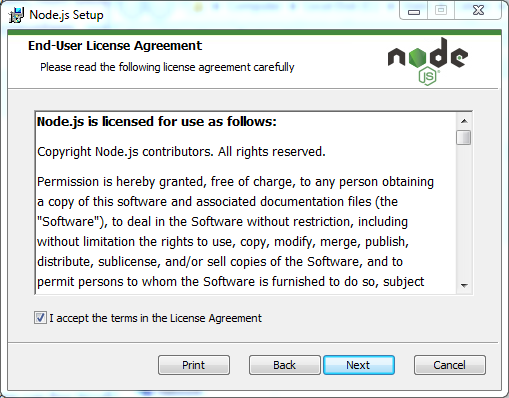
Task: Click the Node.js installer icon in title bar
Action: (x=16, y=15)
